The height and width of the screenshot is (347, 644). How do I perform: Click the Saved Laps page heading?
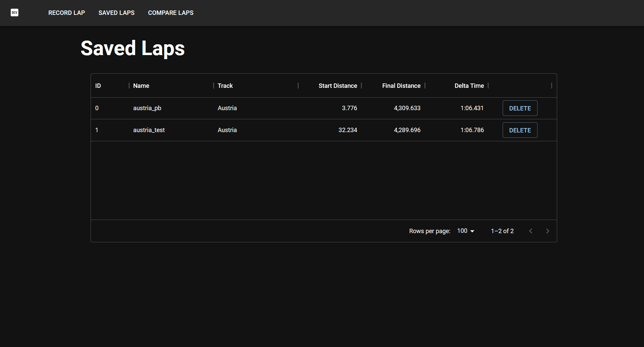(133, 48)
